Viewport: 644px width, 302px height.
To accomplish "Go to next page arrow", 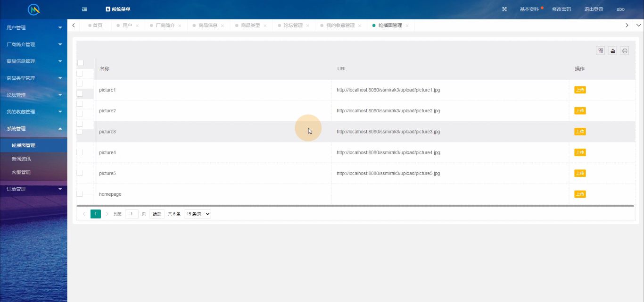I will point(107,214).
